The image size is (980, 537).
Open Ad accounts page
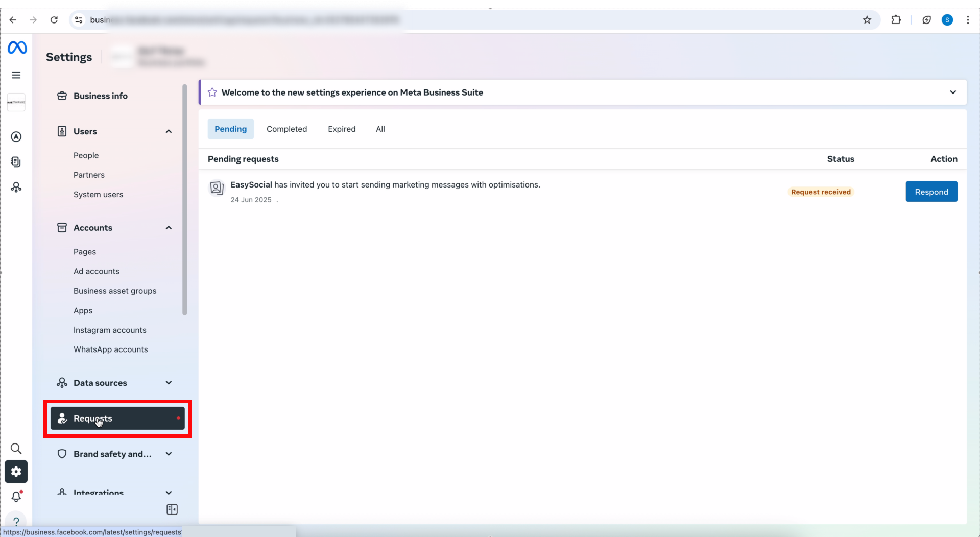pos(96,271)
